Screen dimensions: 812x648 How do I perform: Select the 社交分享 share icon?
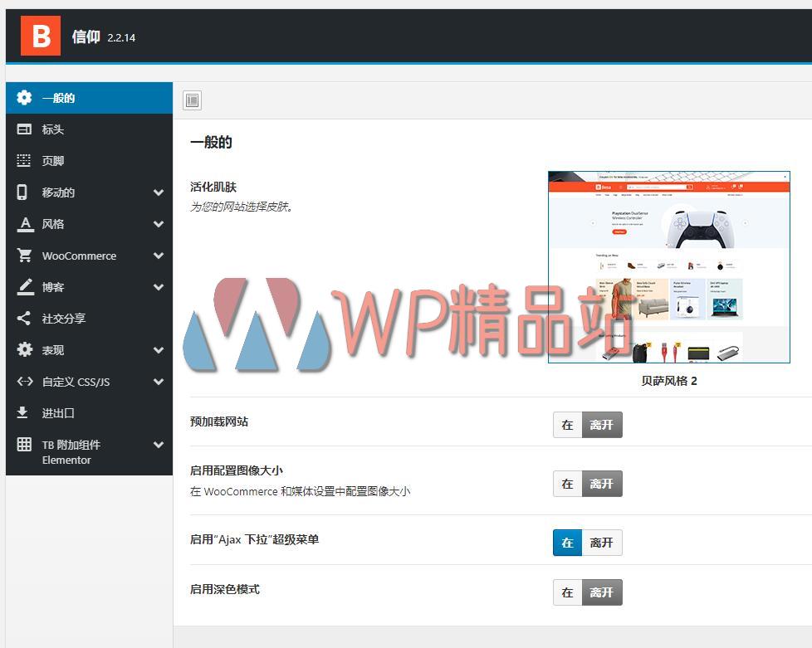coord(24,318)
